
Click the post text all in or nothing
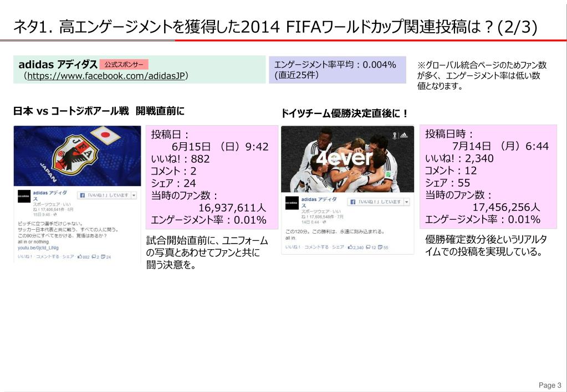coord(33,242)
